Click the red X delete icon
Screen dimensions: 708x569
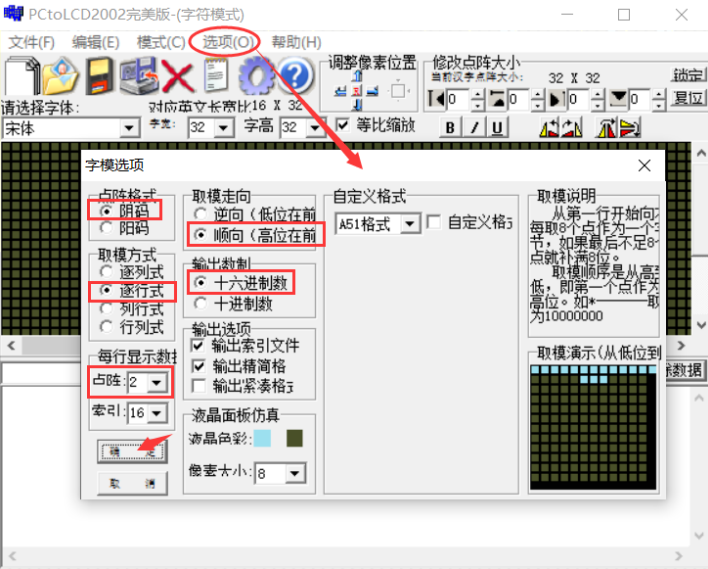coord(177,76)
